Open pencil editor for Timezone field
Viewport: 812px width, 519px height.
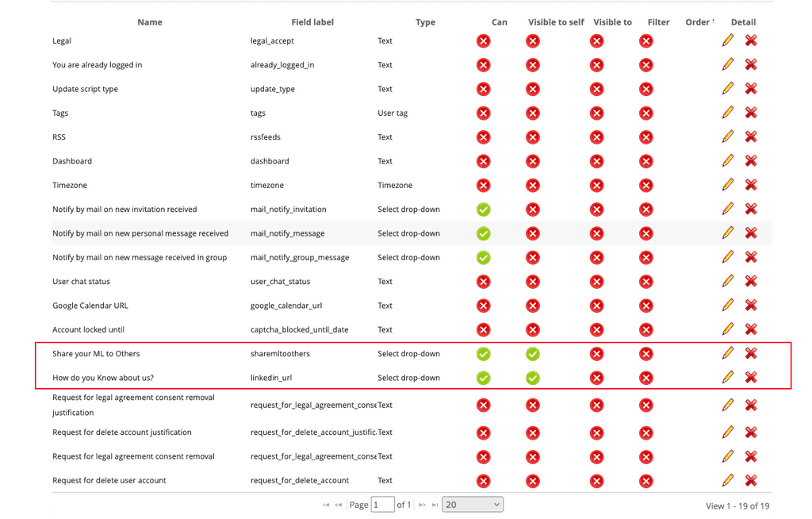[728, 185]
